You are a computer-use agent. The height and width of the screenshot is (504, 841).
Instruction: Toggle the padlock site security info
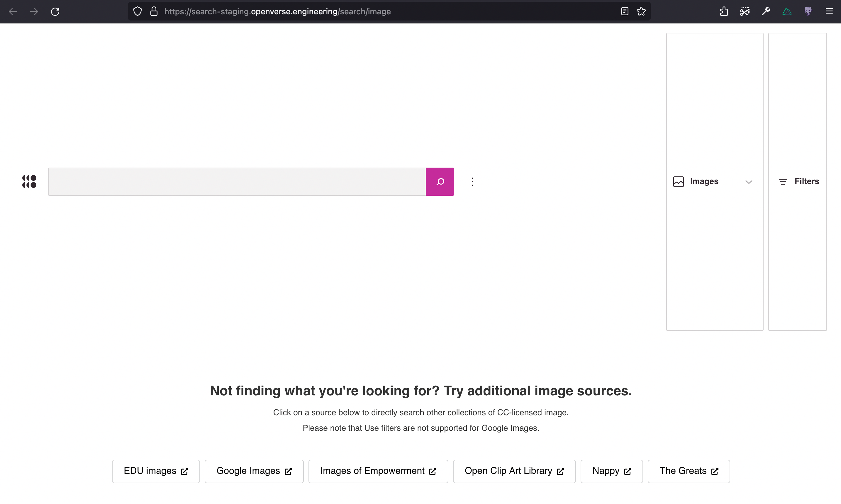point(154,11)
